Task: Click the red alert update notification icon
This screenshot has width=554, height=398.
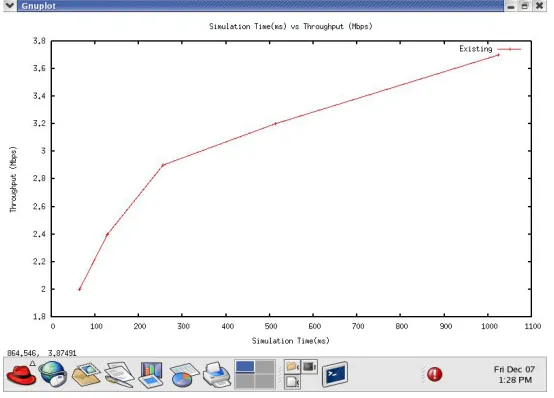Action: (434, 374)
